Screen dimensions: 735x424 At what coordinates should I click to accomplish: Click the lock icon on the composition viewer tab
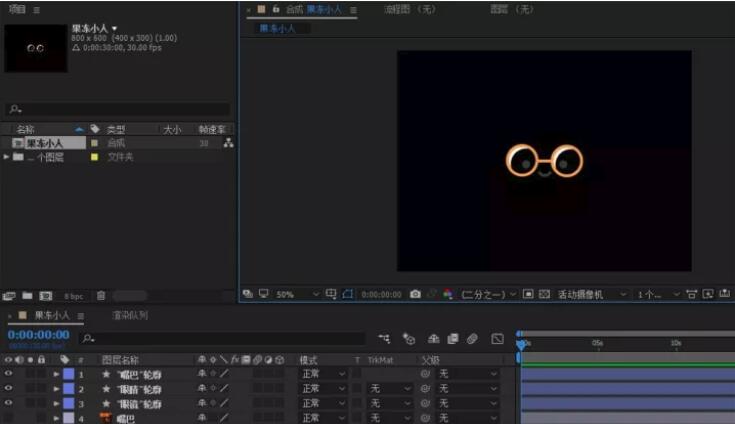[x=275, y=9]
